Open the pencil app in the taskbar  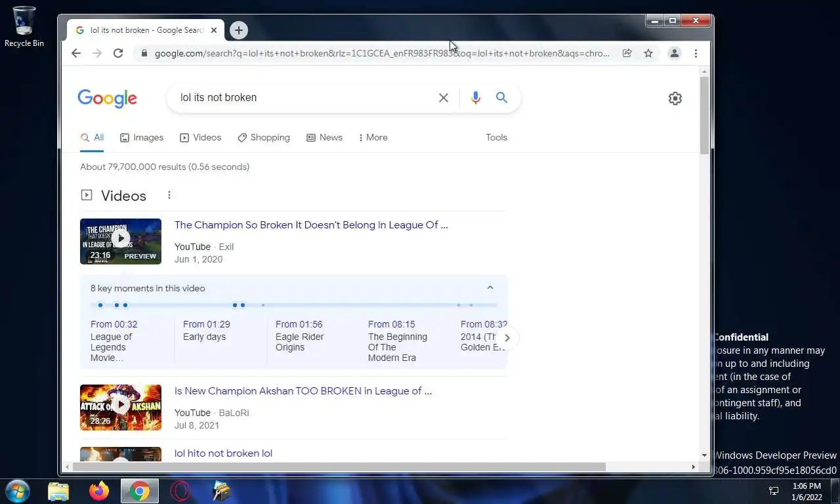pyautogui.click(x=222, y=491)
